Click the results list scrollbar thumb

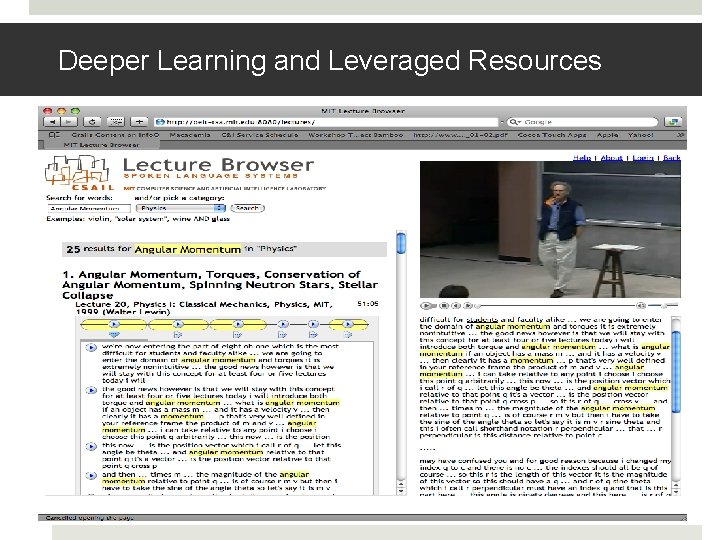pyautogui.click(x=401, y=243)
